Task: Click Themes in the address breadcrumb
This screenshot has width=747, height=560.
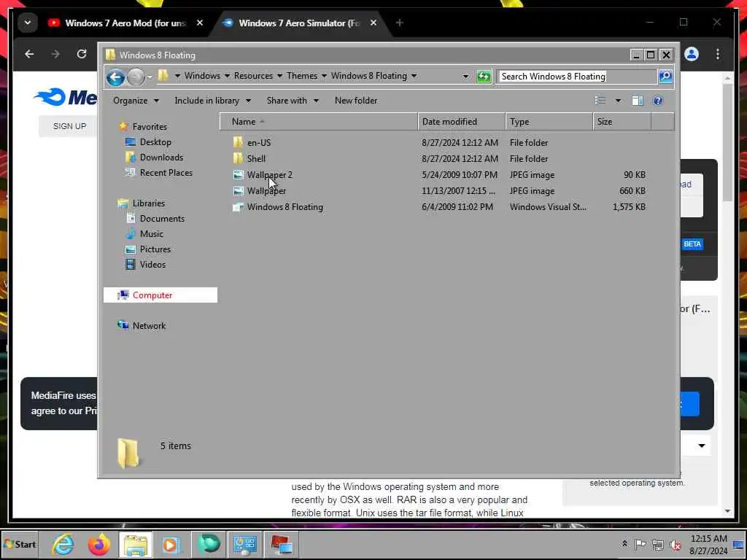Action: point(302,76)
